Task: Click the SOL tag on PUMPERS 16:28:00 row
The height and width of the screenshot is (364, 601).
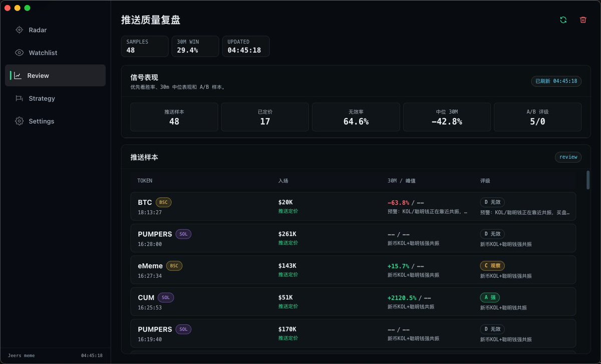Action: [183, 234]
